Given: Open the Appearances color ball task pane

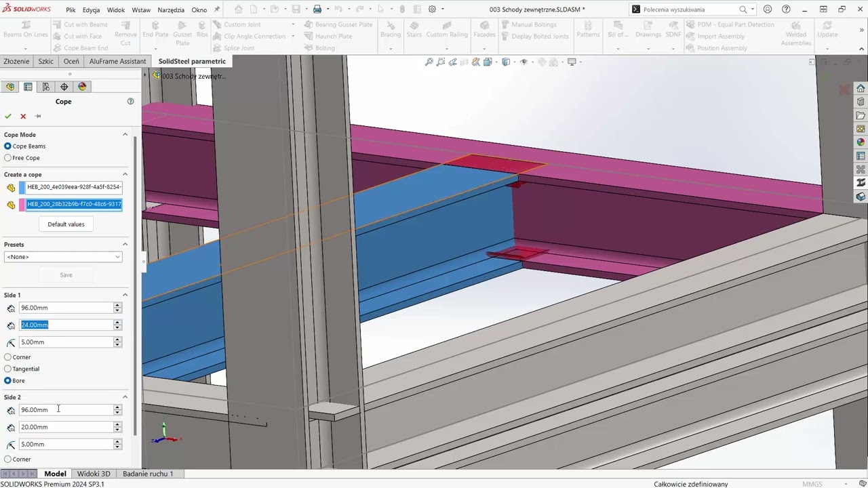Looking at the screenshot, I should pos(861,142).
